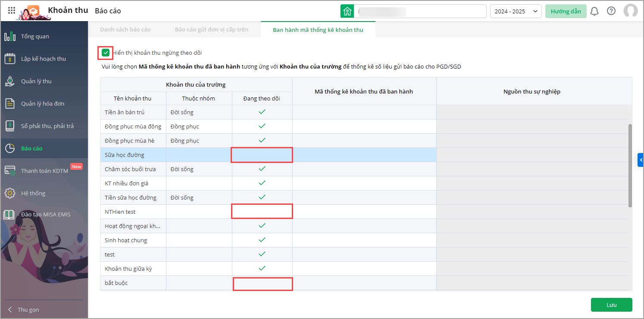
Task: Click the Quản lý hóa đơn document icon
Action: (x=10, y=104)
